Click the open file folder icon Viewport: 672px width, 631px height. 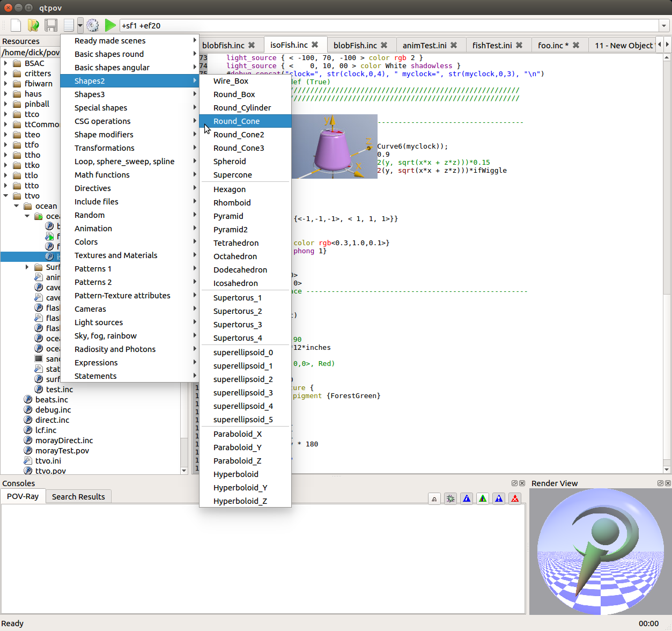click(33, 25)
